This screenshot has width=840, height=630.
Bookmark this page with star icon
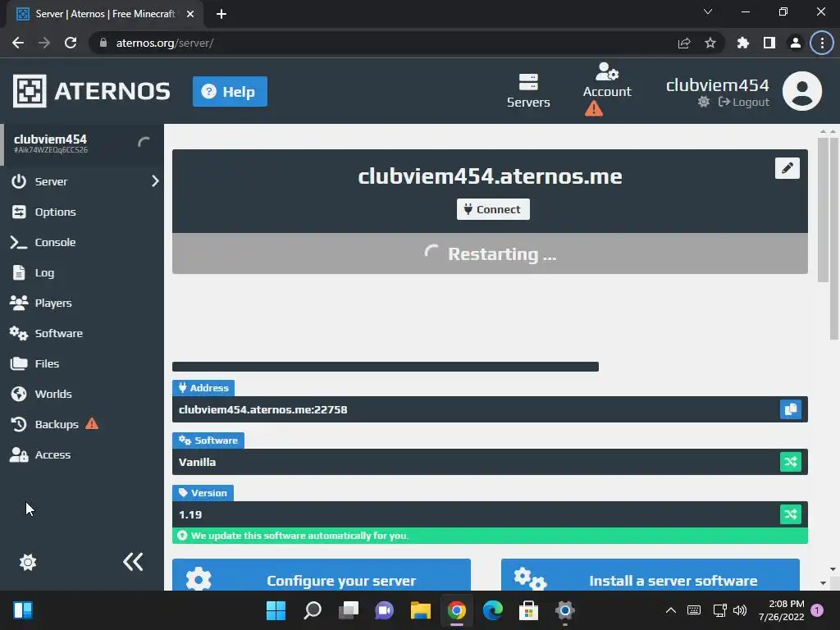point(710,43)
